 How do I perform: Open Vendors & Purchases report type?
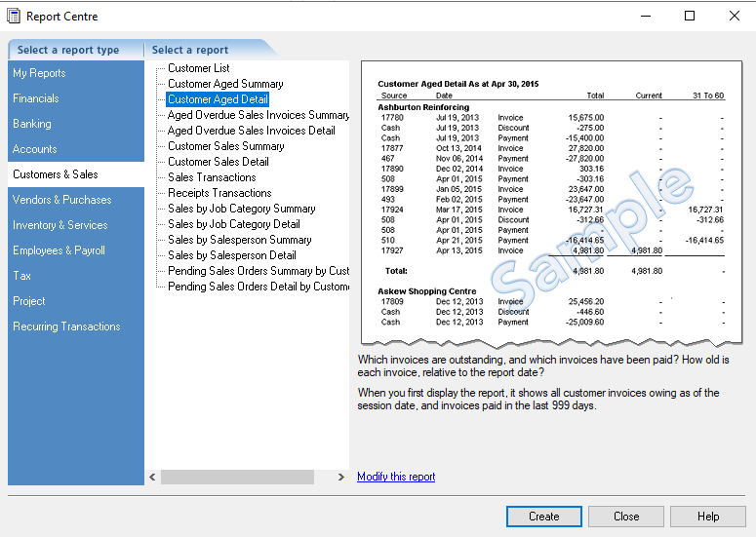tap(61, 200)
